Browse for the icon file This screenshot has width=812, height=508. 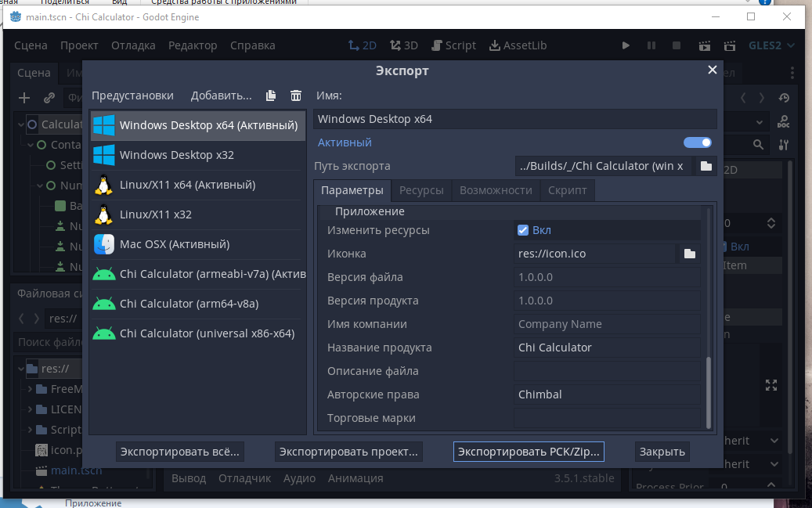coord(689,254)
